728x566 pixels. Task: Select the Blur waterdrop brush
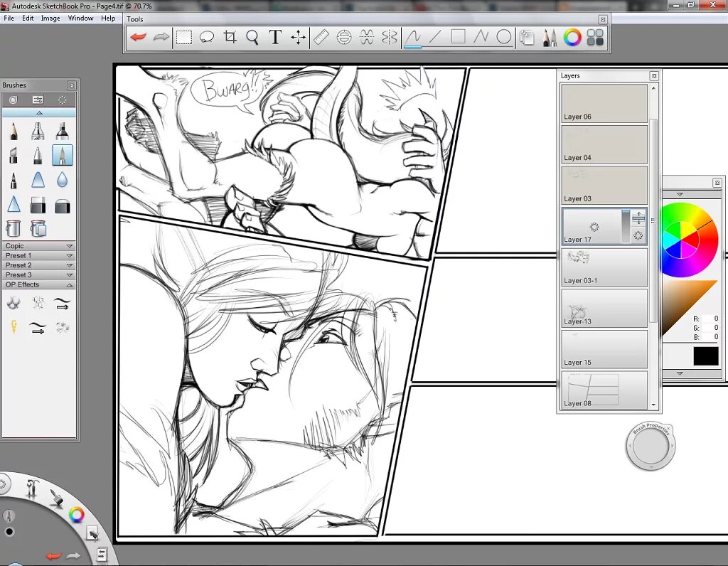tap(63, 180)
